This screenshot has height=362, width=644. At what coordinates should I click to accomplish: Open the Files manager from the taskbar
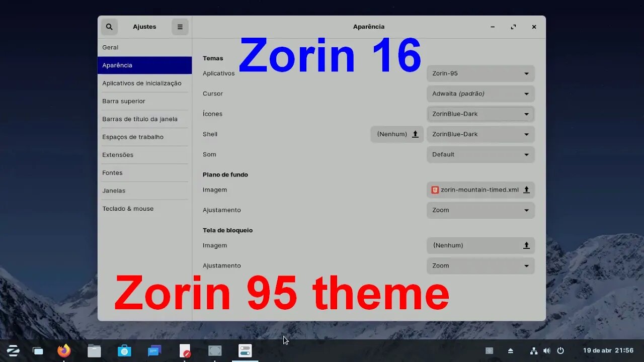pos(94,350)
